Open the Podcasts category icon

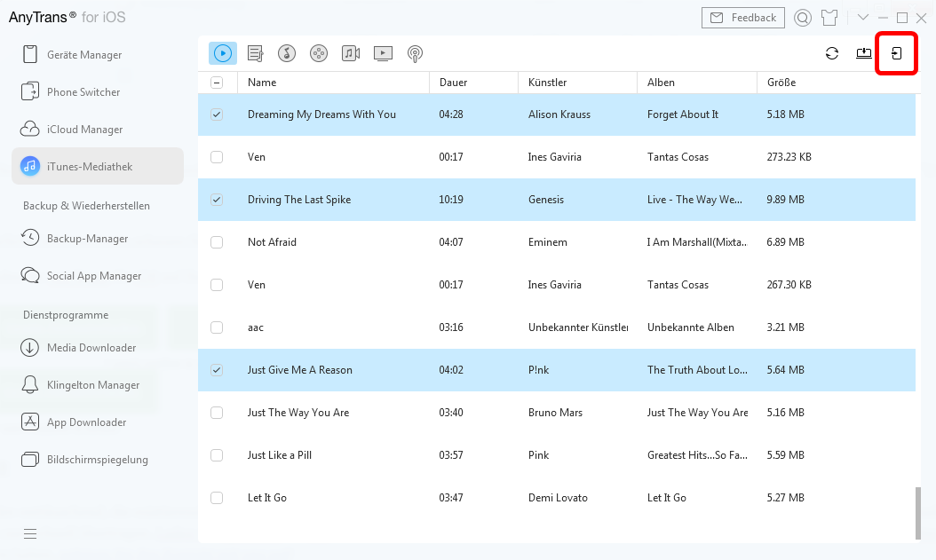415,53
